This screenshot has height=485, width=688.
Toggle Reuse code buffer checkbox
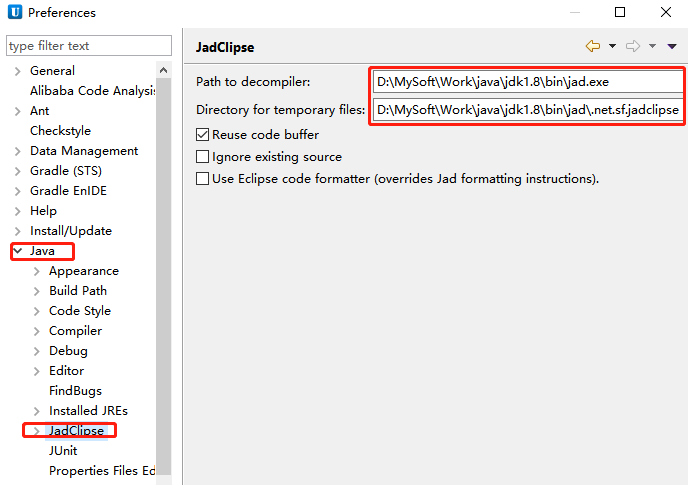202,134
